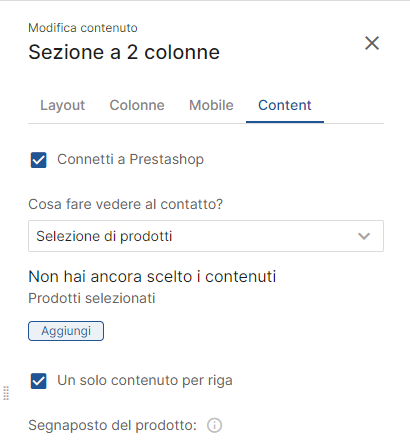This screenshot has width=410, height=445.
Task: Click info icon beside Segnaposto del prodotto
Action: (x=214, y=425)
